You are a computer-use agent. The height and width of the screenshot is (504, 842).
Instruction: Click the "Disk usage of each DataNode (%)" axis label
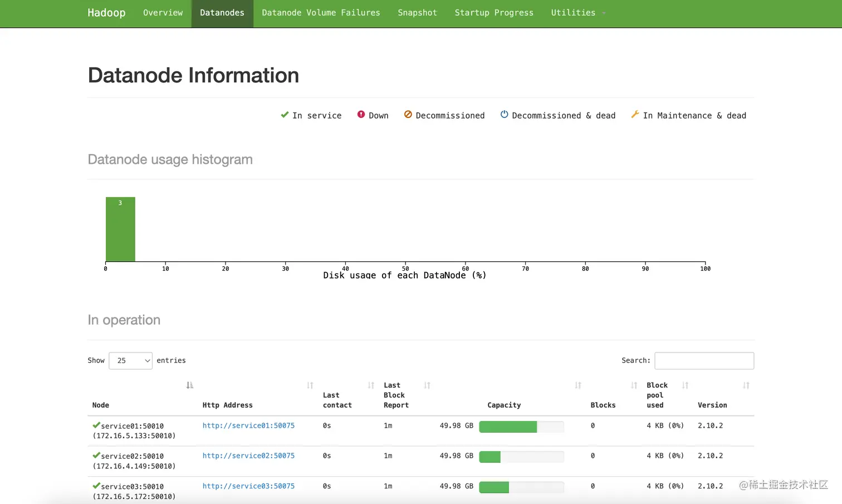coord(405,275)
